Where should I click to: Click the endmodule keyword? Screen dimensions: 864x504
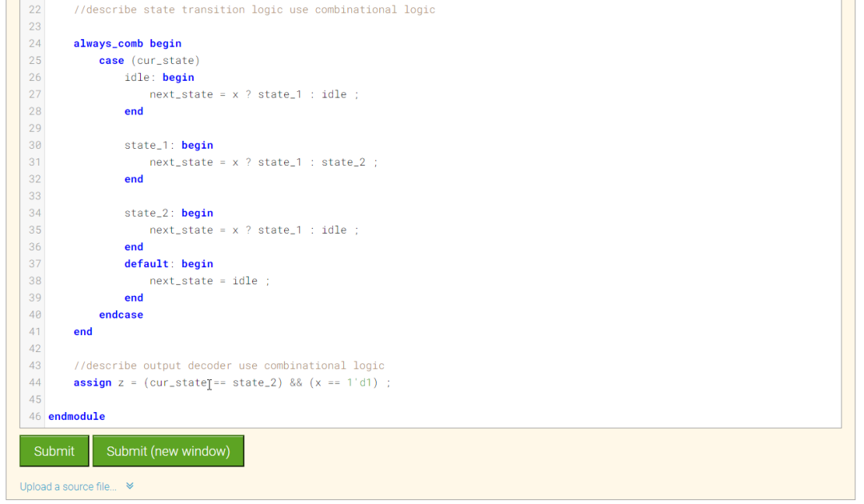(77, 417)
